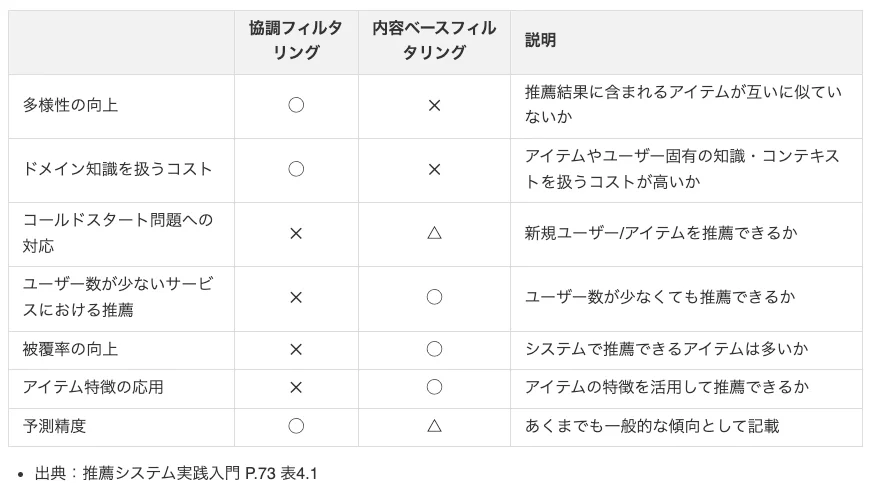Select the ドメイン知識を扱うコスト row label
The height and width of the screenshot is (483, 874).
point(118,169)
